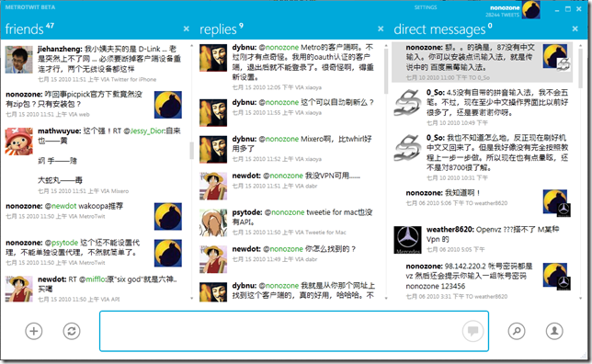
Task: Click dybnu's mask avatar on Metro reply
Action: (x=213, y=58)
